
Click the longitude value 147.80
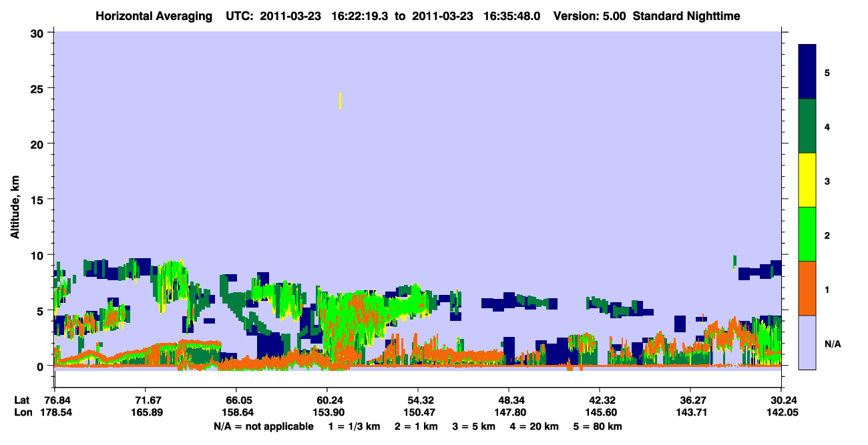pyautogui.click(x=509, y=413)
